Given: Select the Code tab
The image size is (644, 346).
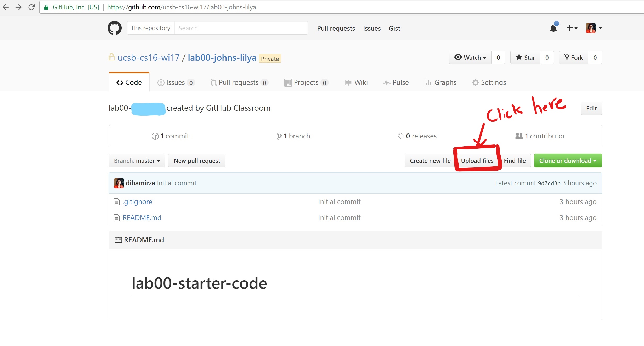Looking at the screenshot, I should (x=129, y=82).
